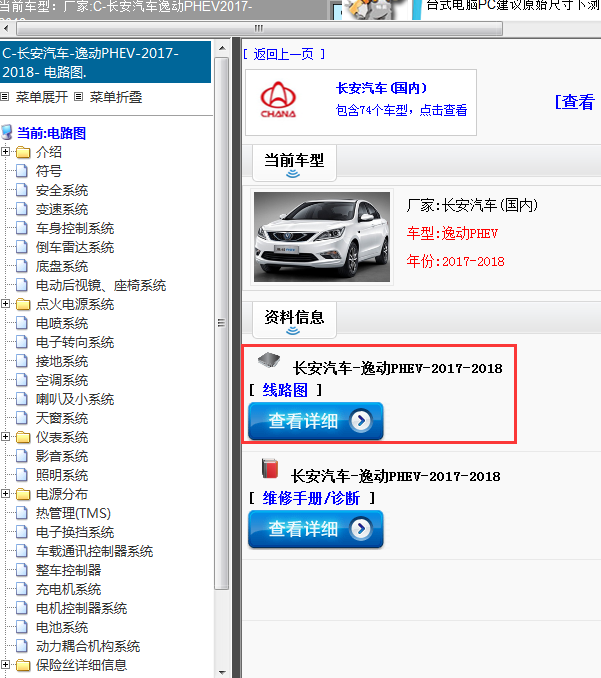Screen dimensions: 601x678
Task: Click the partially visible [查看 link at right
Action: 575,102
